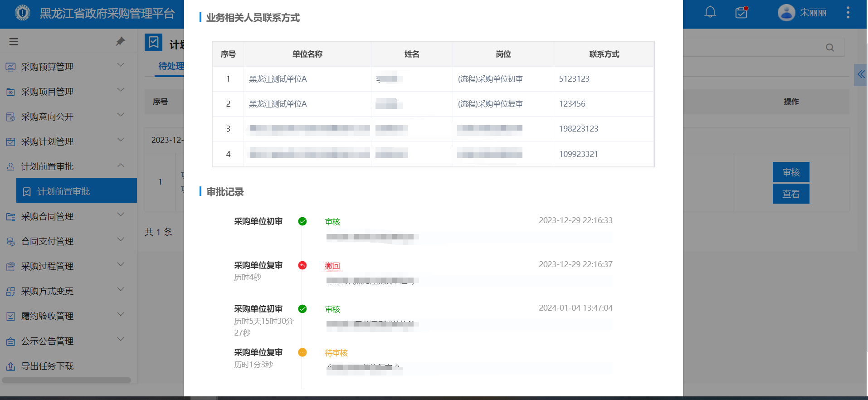Click the 合同支付管理 sidebar icon

click(x=10, y=242)
